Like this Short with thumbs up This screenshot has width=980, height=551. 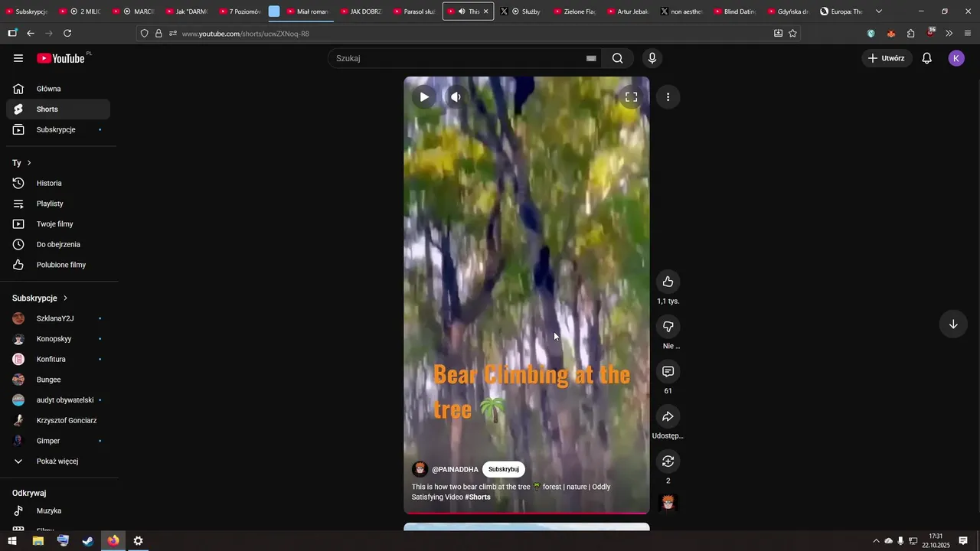coord(668,282)
